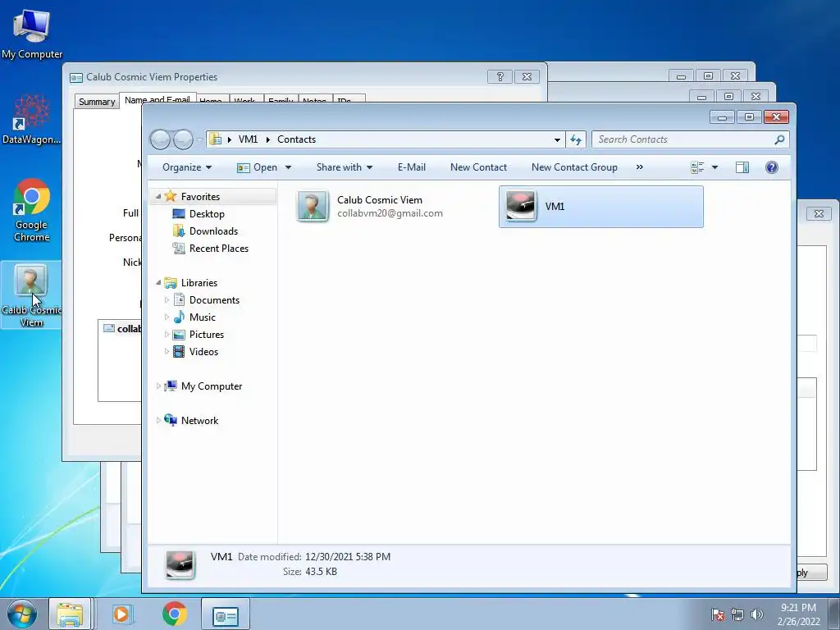Viewport: 840px width, 630px height.
Task: Click VM1 in the address bar path
Action: coord(248,139)
